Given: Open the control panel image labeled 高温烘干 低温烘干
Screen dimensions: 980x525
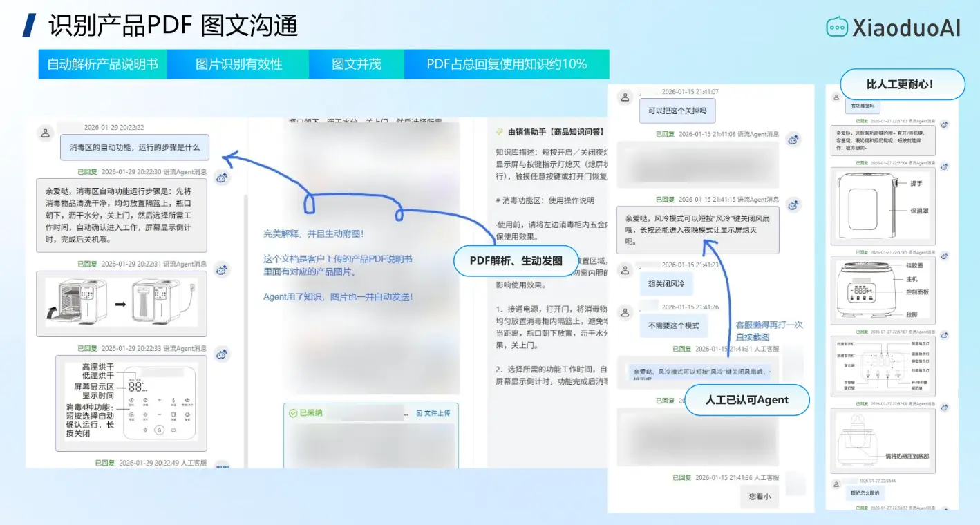Looking at the screenshot, I should 131,403.
